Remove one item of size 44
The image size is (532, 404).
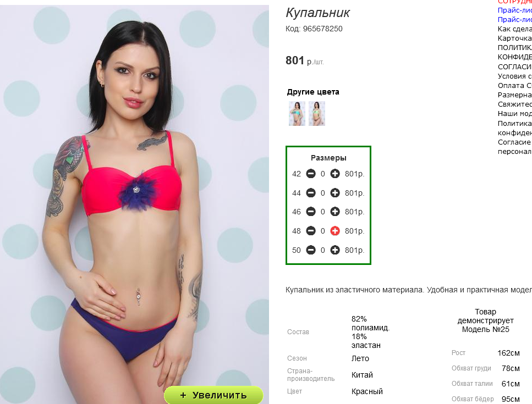[311, 193]
